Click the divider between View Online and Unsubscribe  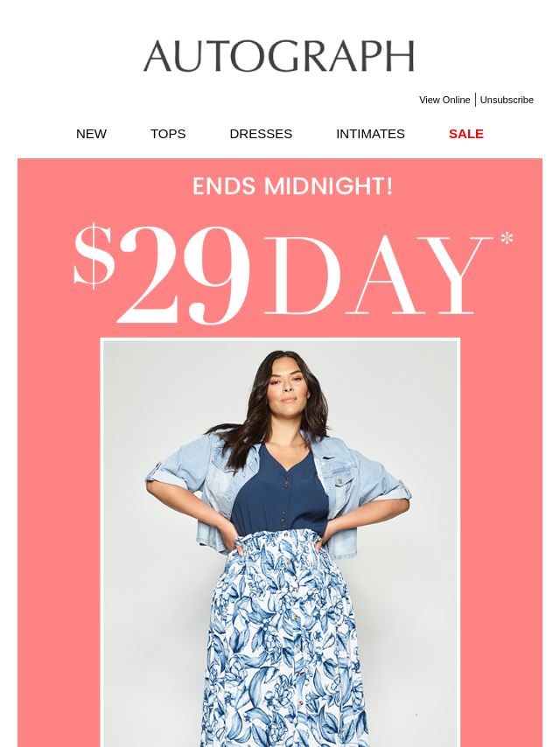click(x=475, y=100)
